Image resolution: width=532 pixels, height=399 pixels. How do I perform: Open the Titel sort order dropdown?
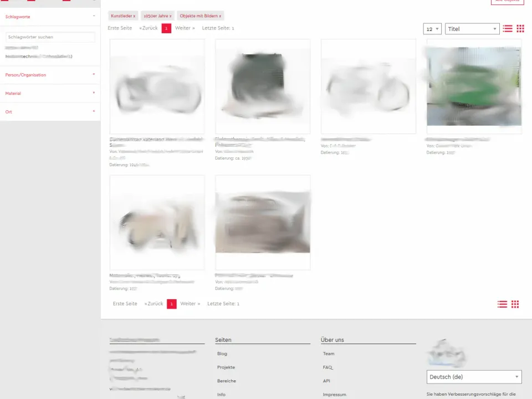click(x=472, y=29)
